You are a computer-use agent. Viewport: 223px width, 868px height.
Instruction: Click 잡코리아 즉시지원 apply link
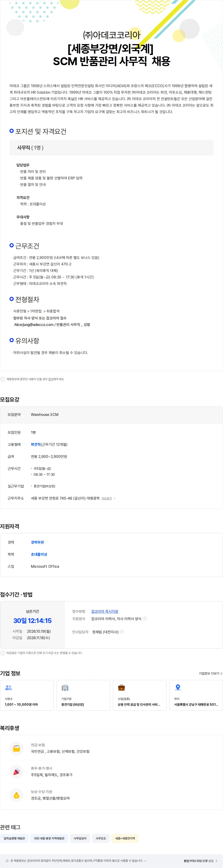pyautogui.click(x=105, y=611)
